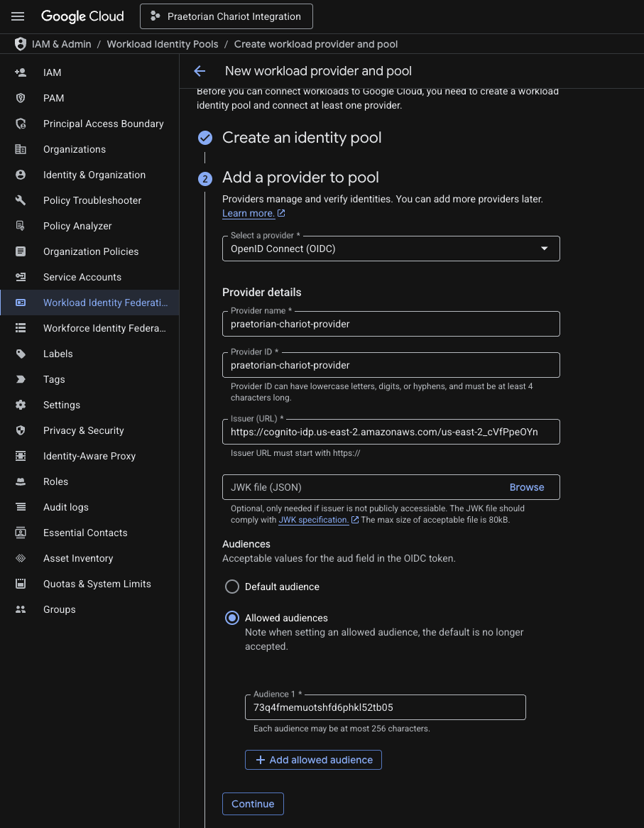Click the PAM shield icon in the sidebar
This screenshot has width=644, height=828.
(21, 98)
